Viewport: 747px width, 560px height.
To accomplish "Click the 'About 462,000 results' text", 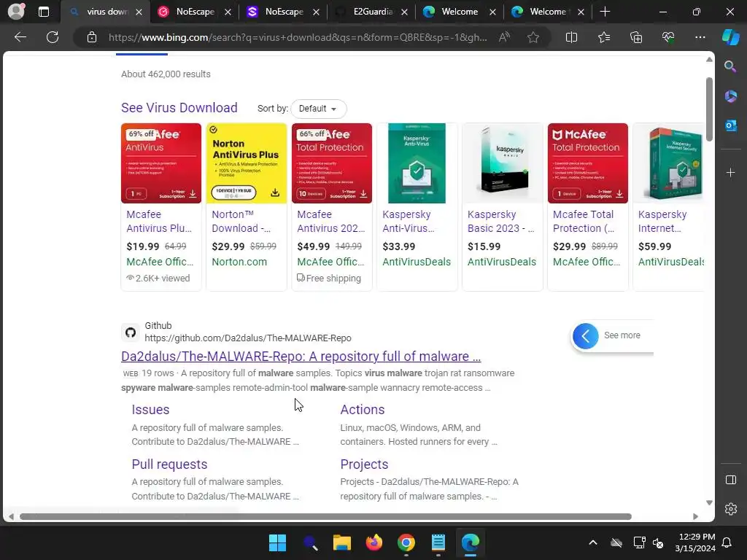I will click(x=166, y=74).
